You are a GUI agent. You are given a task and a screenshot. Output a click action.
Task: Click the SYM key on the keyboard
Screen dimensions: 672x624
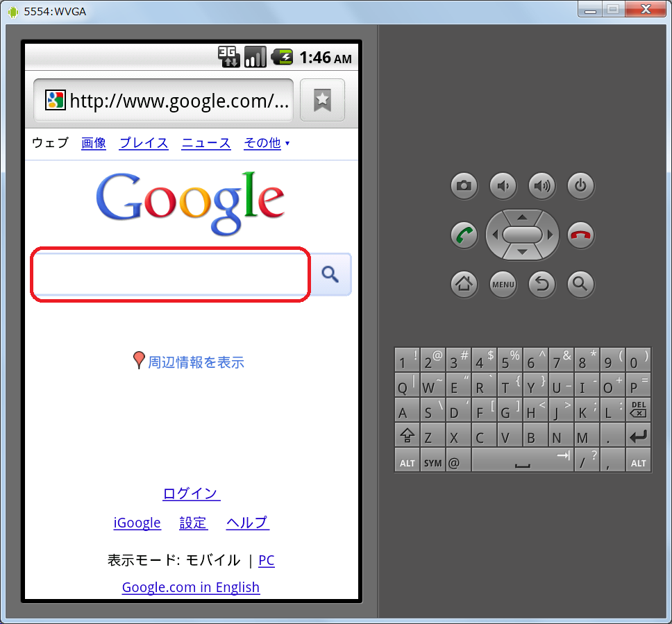point(432,460)
